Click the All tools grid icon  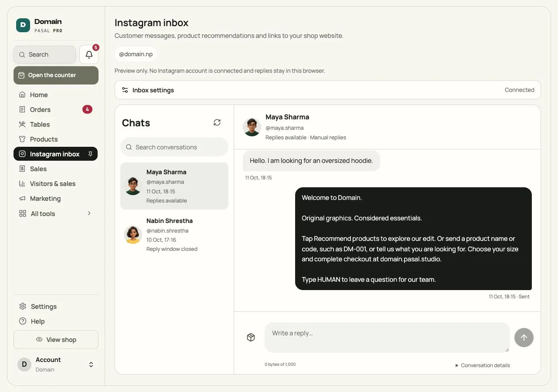click(23, 213)
